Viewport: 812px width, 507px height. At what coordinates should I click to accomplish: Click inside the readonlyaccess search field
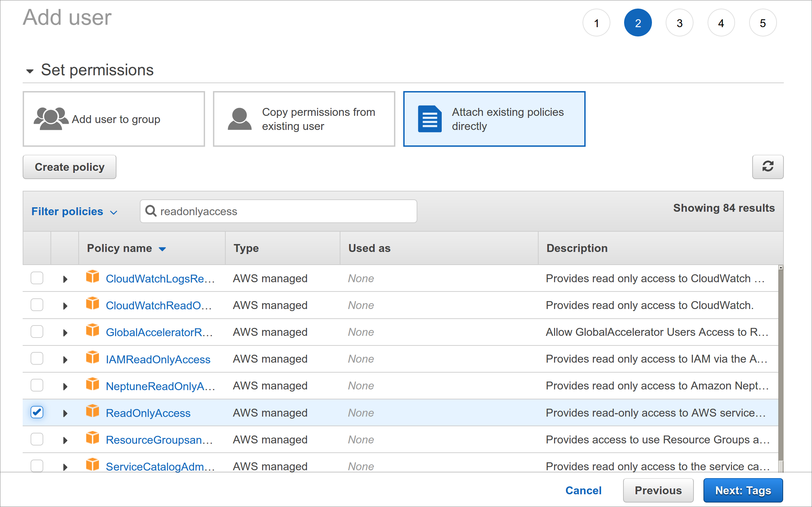point(278,211)
